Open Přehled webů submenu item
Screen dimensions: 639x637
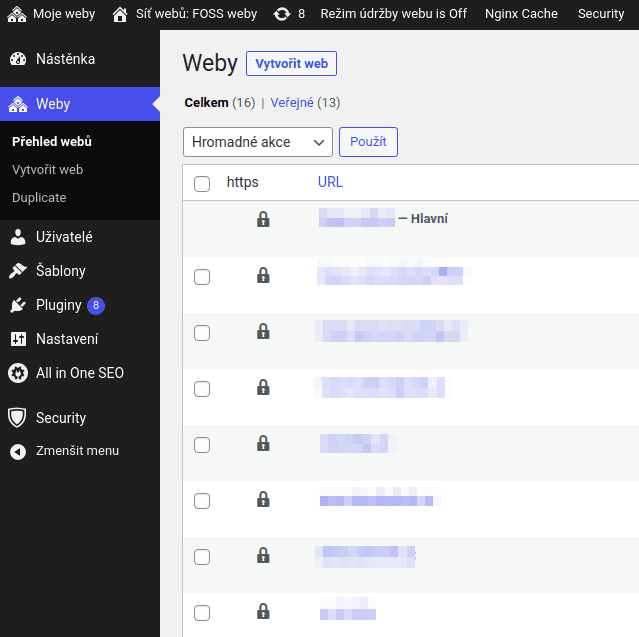coord(52,141)
